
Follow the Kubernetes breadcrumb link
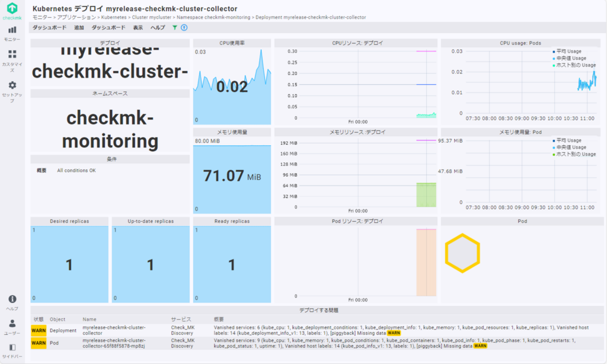[x=114, y=17]
